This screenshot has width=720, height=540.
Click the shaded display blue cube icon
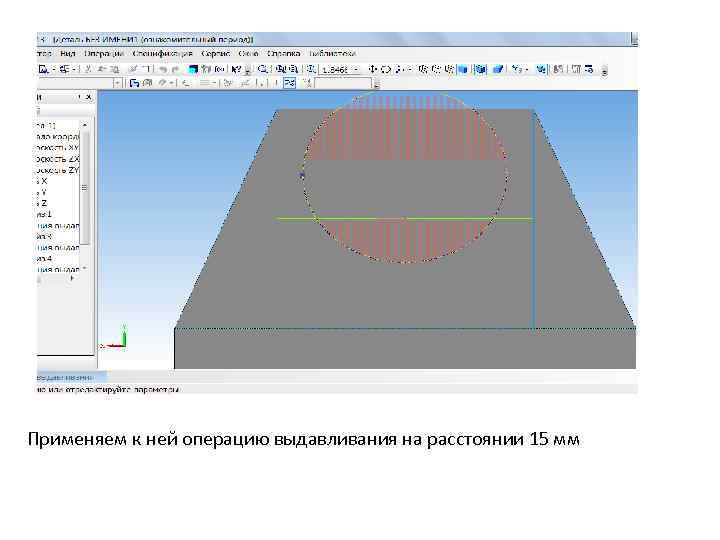pos(463,69)
